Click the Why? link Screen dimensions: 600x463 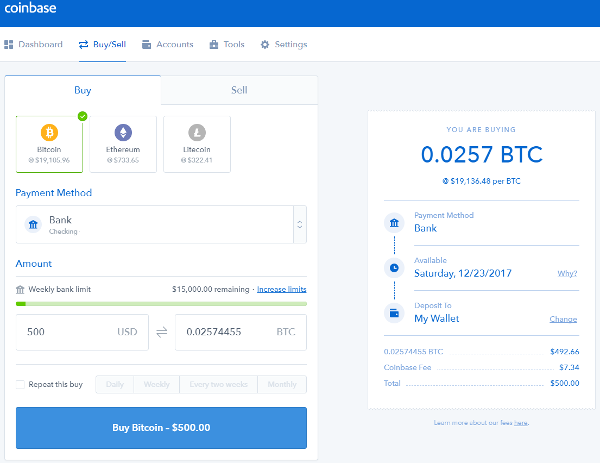[x=567, y=274]
